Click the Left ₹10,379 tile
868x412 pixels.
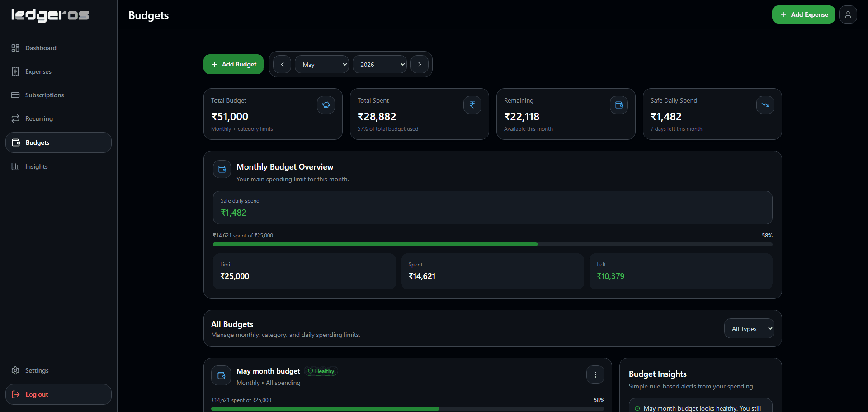tap(681, 271)
